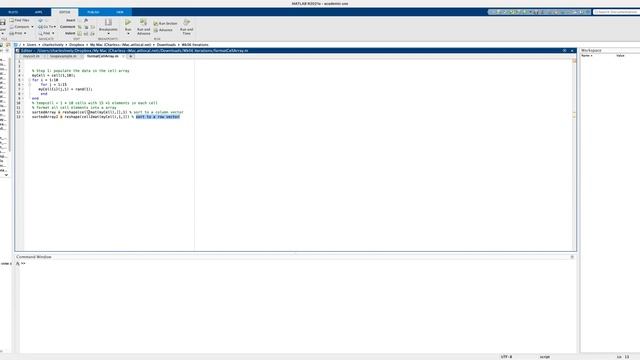Click the Insert fx function icon
The image size is (640, 360).
point(86,20)
